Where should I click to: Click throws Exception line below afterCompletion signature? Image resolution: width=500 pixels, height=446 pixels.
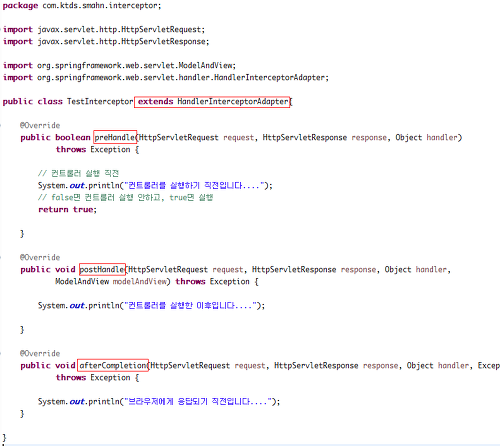pos(97,377)
